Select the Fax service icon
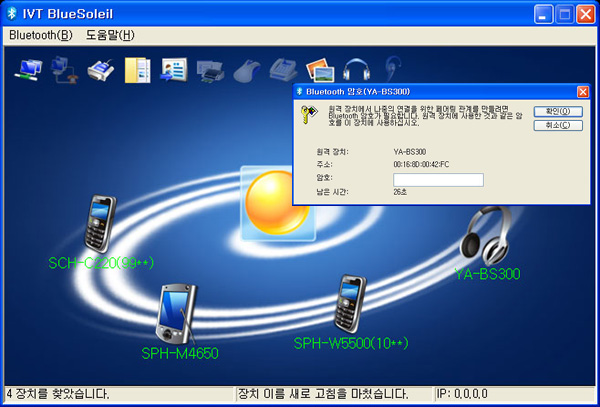 tap(284, 70)
